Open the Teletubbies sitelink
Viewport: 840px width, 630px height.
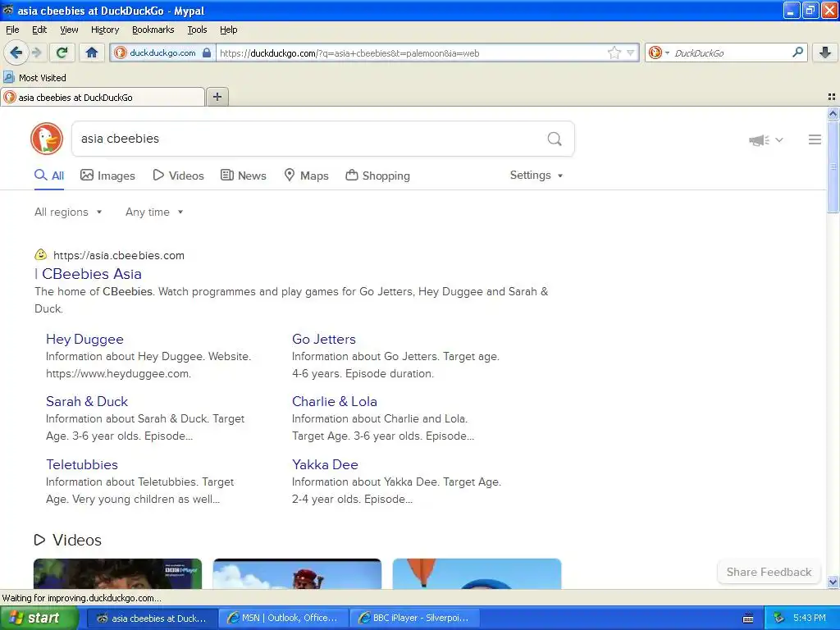(x=82, y=464)
